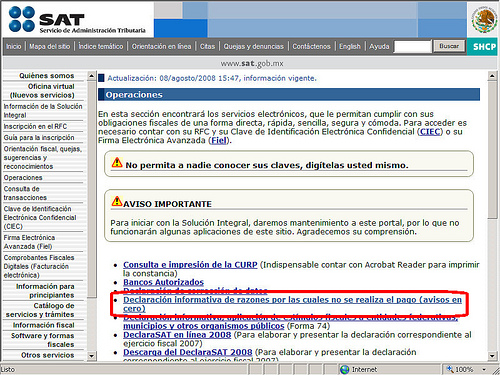The width and height of the screenshot is (500, 375).
Task: Click the search input field
Action: click(412, 47)
